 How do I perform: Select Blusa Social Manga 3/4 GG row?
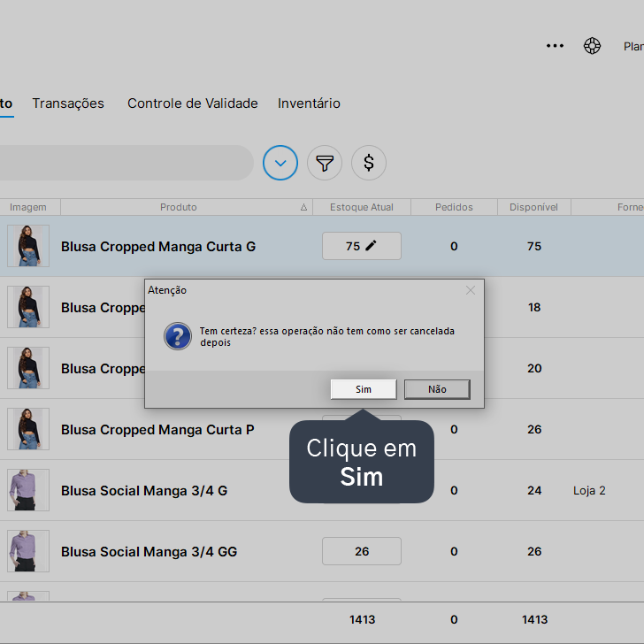[322, 551]
